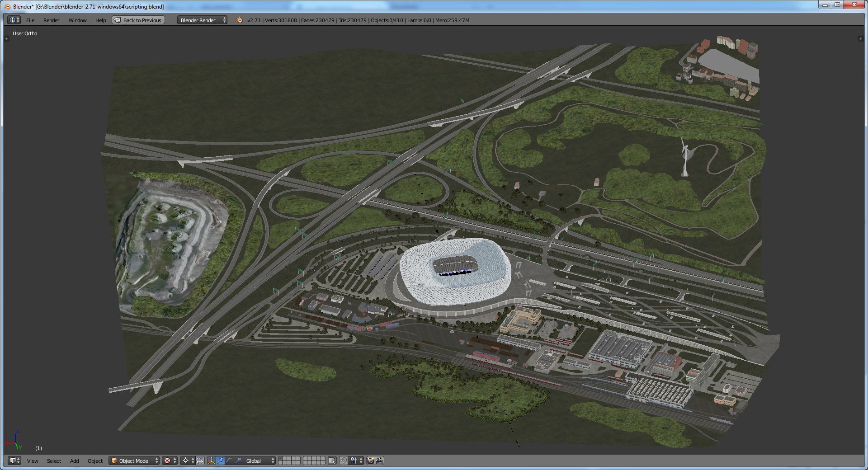Click the first scene layer button

[x=281, y=458]
